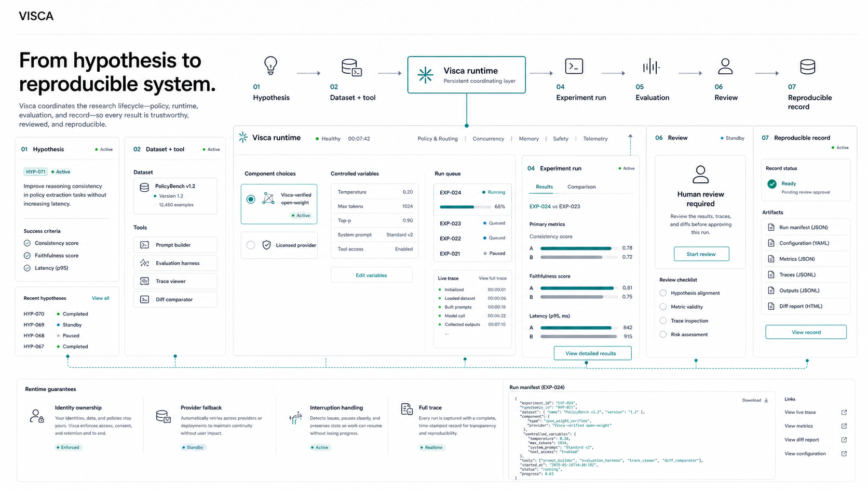Download the run manifest
Viewport: 868px width, 489px height.
click(x=755, y=400)
